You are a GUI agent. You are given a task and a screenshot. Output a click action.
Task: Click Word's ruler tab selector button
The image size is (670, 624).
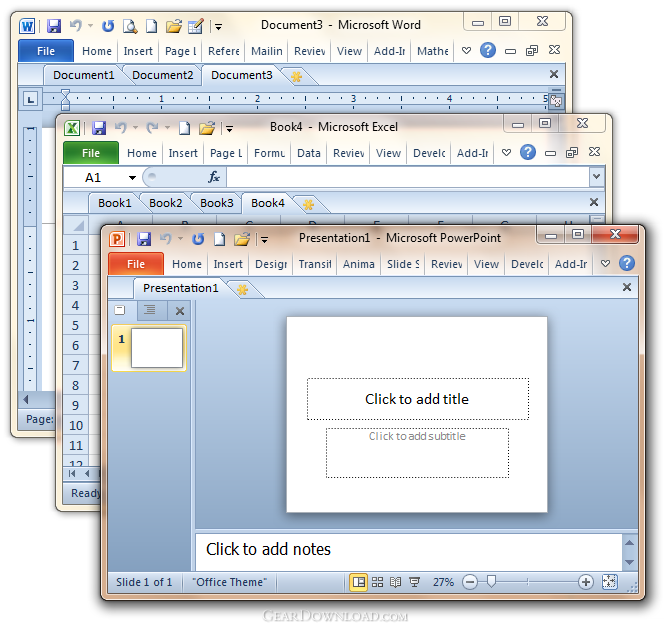[x=30, y=100]
